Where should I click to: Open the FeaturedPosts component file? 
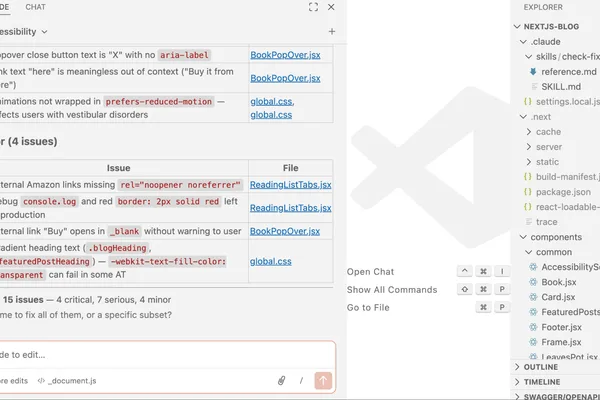point(571,312)
